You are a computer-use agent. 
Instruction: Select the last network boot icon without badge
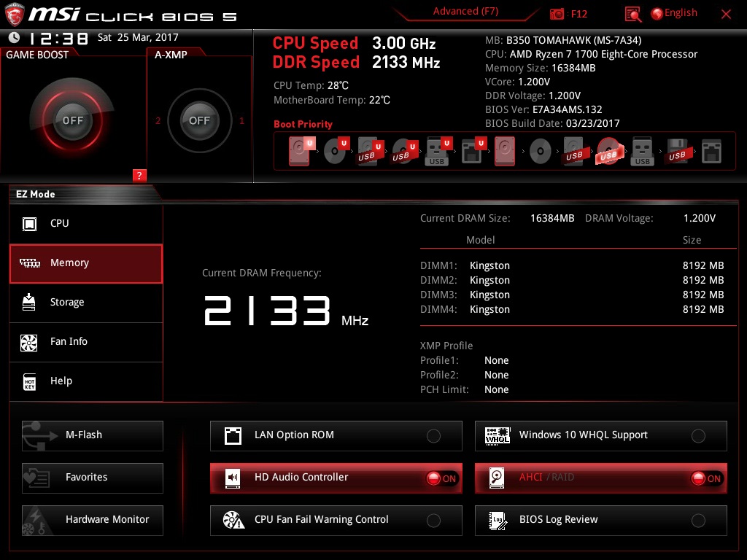click(711, 152)
